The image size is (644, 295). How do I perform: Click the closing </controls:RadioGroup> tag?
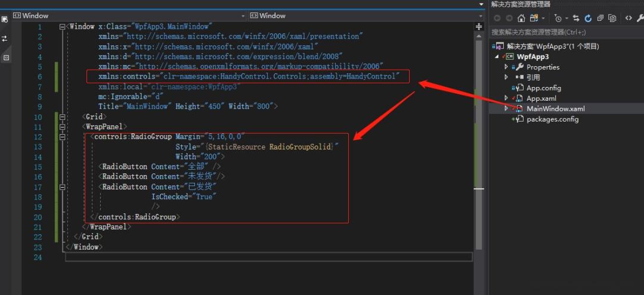(135, 217)
